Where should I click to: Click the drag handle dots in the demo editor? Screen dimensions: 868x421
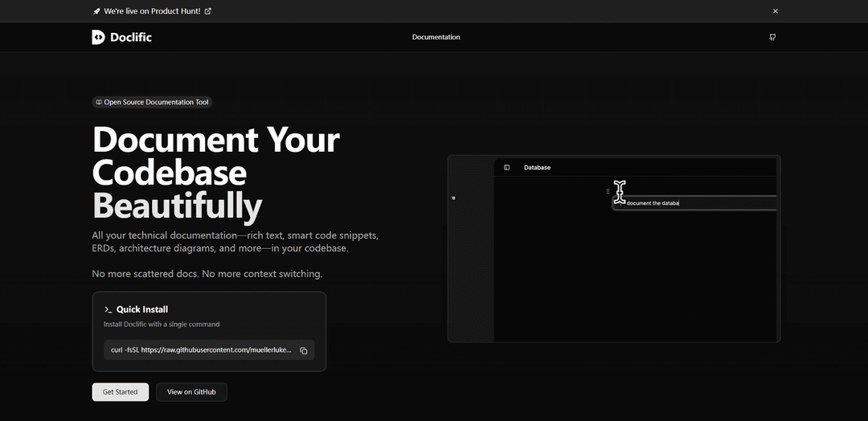(x=608, y=191)
